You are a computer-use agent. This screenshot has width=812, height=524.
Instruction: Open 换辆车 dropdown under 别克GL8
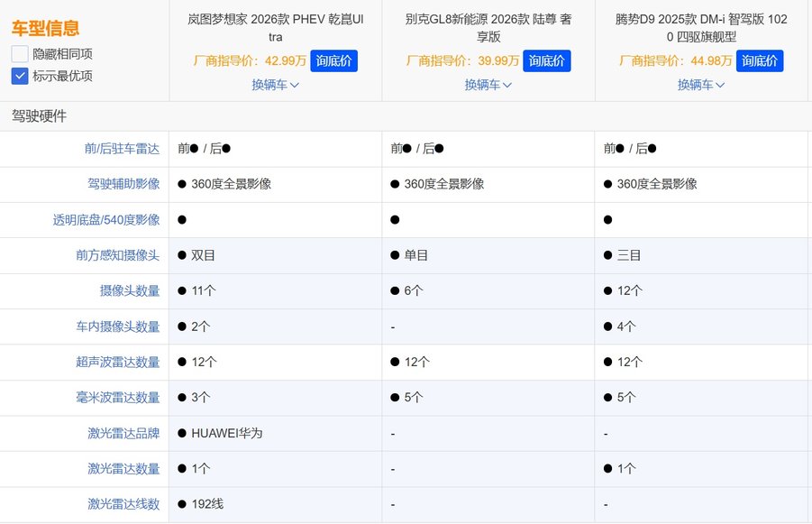[x=488, y=85]
